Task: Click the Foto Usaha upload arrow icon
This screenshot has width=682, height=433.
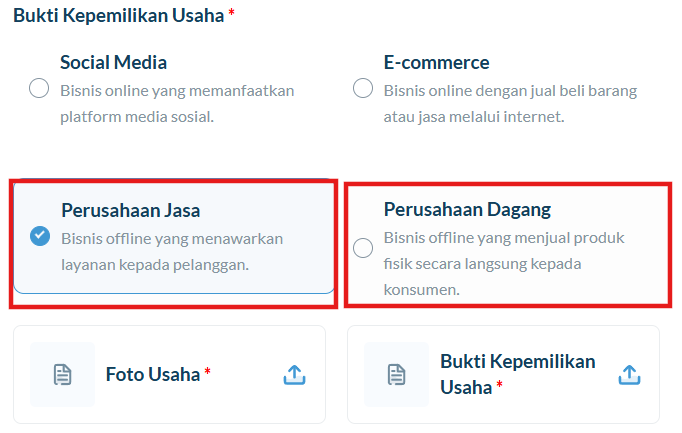Action: coord(294,375)
